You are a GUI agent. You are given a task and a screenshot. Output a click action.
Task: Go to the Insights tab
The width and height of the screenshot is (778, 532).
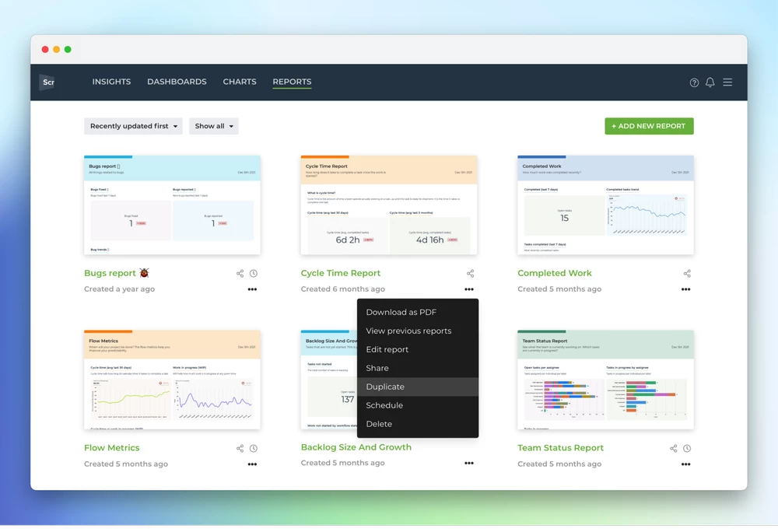coord(111,82)
